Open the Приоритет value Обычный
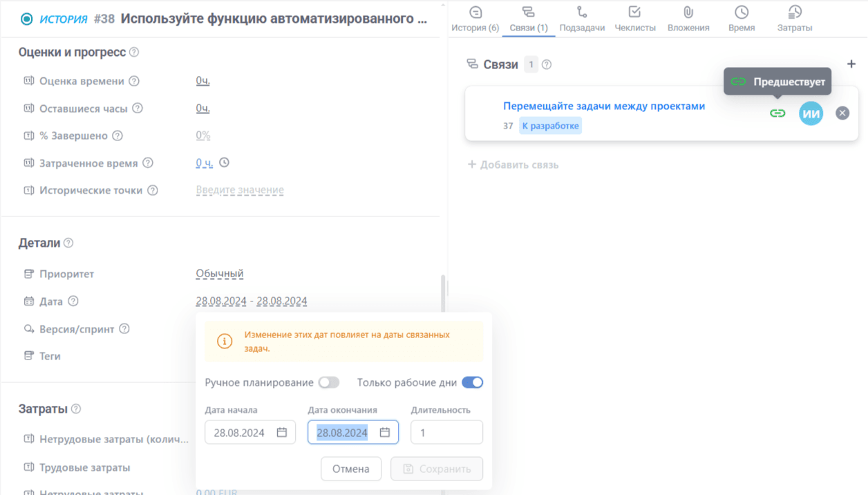This screenshot has width=868, height=495. pyautogui.click(x=220, y=274)
